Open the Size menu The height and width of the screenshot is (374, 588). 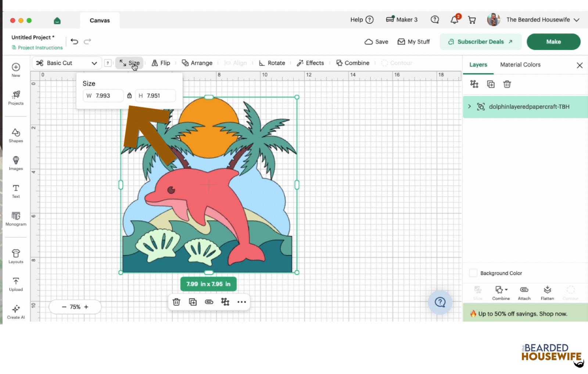(129, 63)
